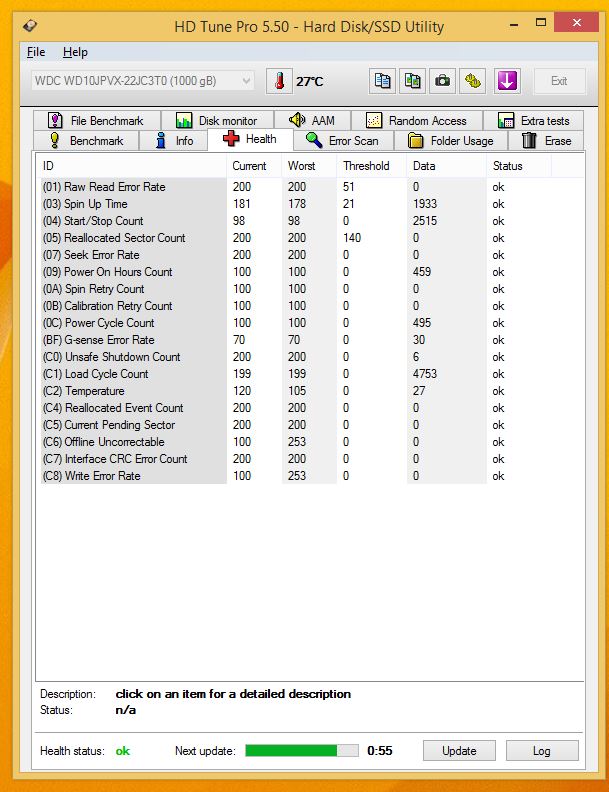Minimize the HD Tune Pro window
The width and height of the screenshot is (609, 792).
click(514, 23)
